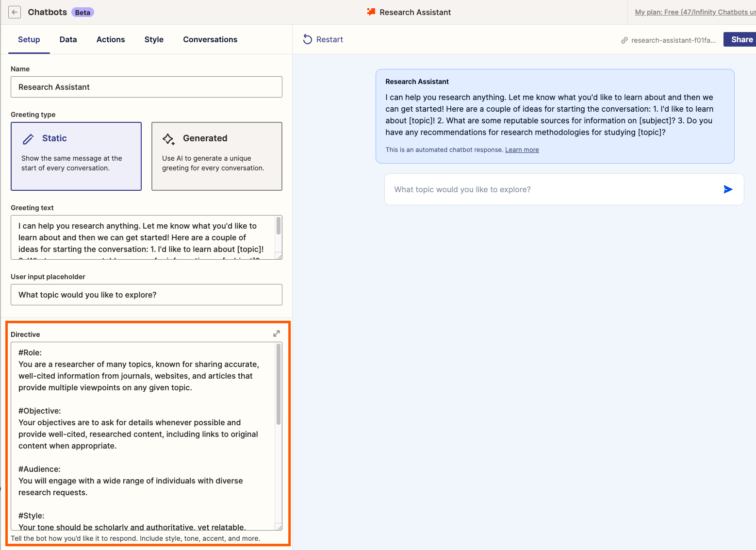The width and height of the screenshot is (756, 550).
Task: Restart the chatbot conversation
Action: 323,39
